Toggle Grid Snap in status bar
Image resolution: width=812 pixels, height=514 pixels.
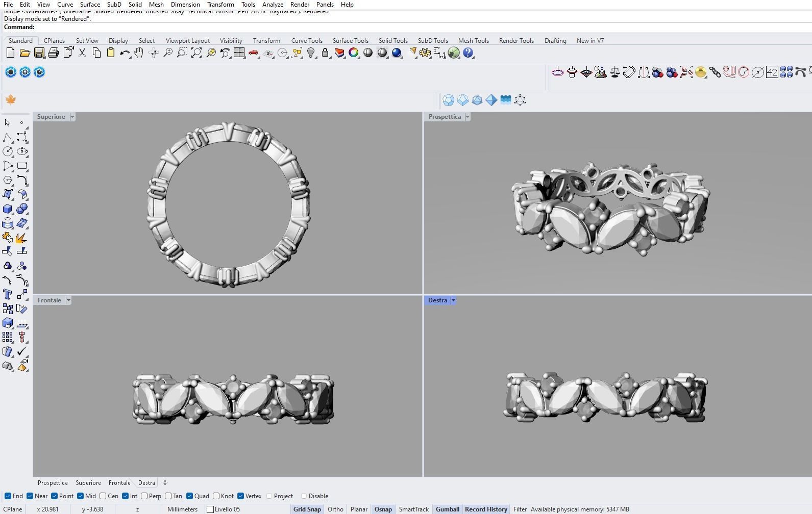coord(307,509)
